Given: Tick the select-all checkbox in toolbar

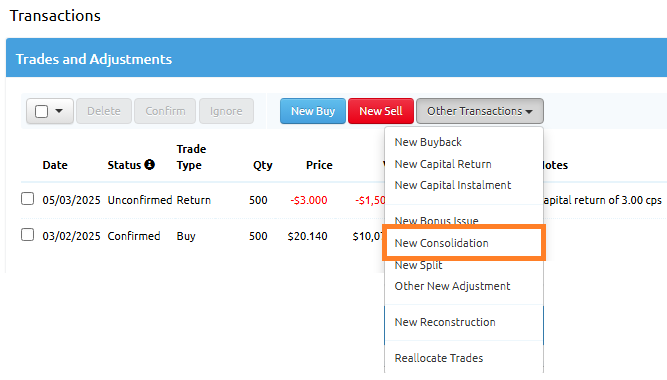Looking at the screenshot, I should (41, 111).
